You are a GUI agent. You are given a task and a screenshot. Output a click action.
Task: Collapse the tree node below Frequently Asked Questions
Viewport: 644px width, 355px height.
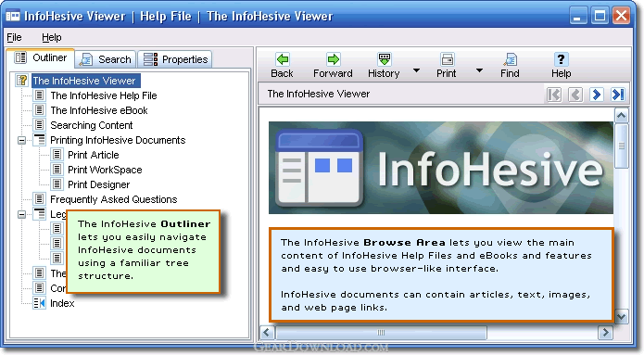tap(21, 214)
